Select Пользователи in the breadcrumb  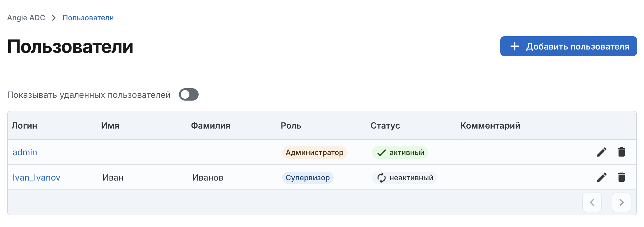click(x=88, y=18)
